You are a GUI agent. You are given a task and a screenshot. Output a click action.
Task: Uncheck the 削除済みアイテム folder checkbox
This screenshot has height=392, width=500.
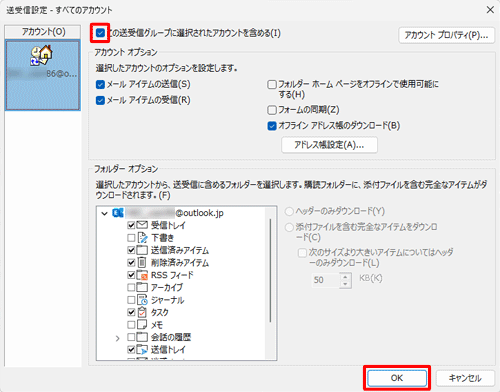click(x=131, y=263)
